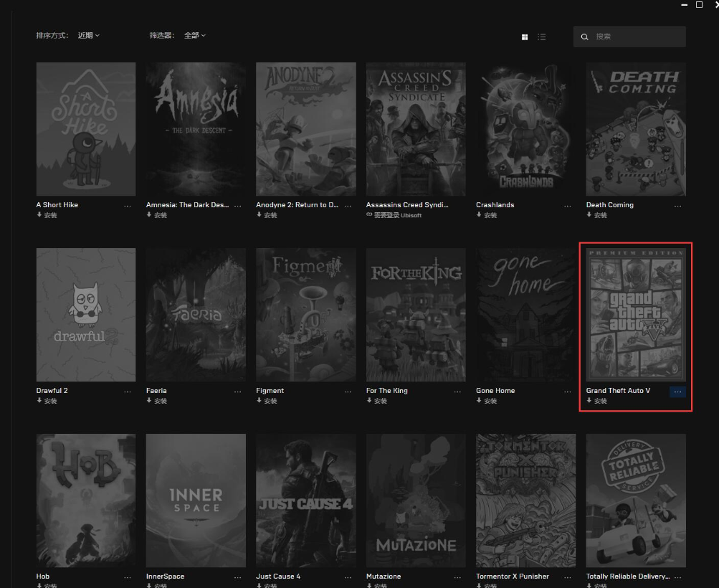The height and width of the screenshot is (588, 719).
Task: Select the Hob cover art
Action: coord(86,501)
